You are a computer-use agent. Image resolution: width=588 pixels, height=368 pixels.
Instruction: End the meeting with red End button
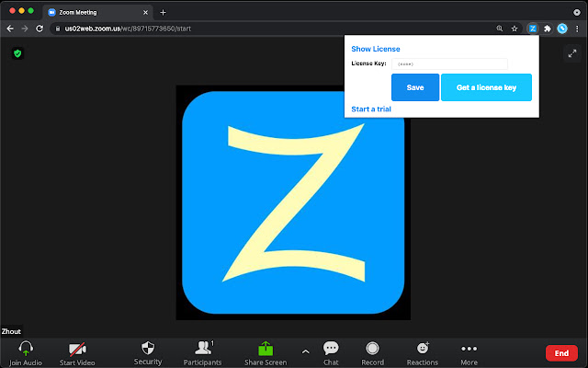pos(561,353)
